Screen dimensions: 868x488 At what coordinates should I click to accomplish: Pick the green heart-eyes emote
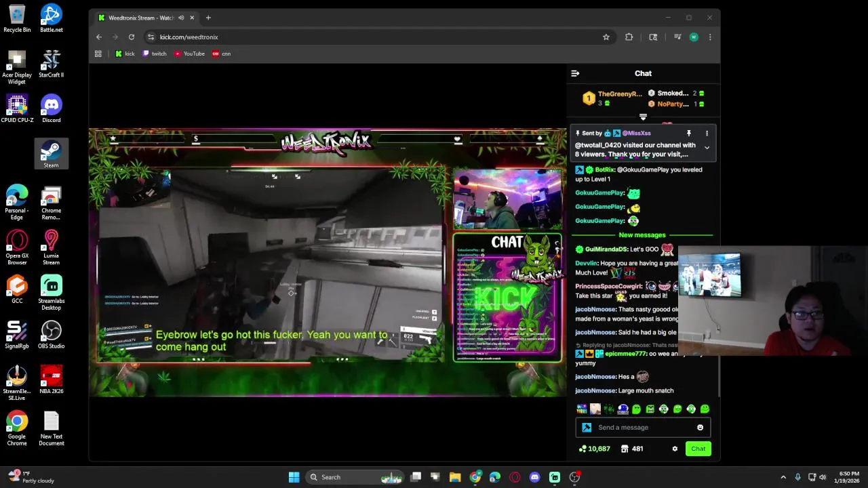[636, 409]
